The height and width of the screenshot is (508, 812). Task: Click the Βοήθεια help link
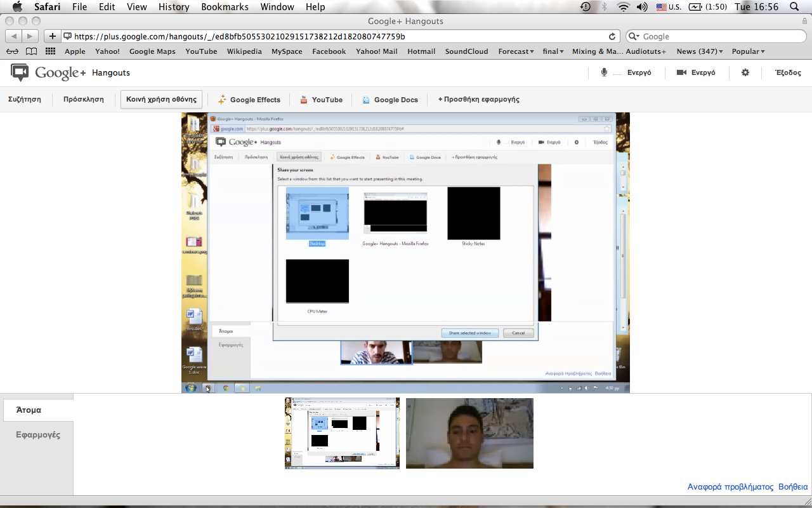click(793, 487)
